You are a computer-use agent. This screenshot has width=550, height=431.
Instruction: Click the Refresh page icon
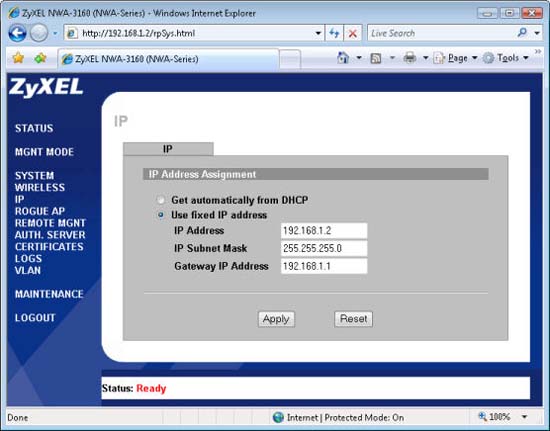point(334,33)
